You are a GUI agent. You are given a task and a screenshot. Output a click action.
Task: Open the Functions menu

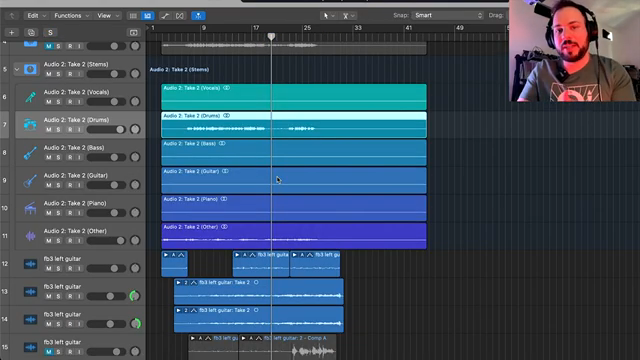pyautogui.click(x=72, y=16)
